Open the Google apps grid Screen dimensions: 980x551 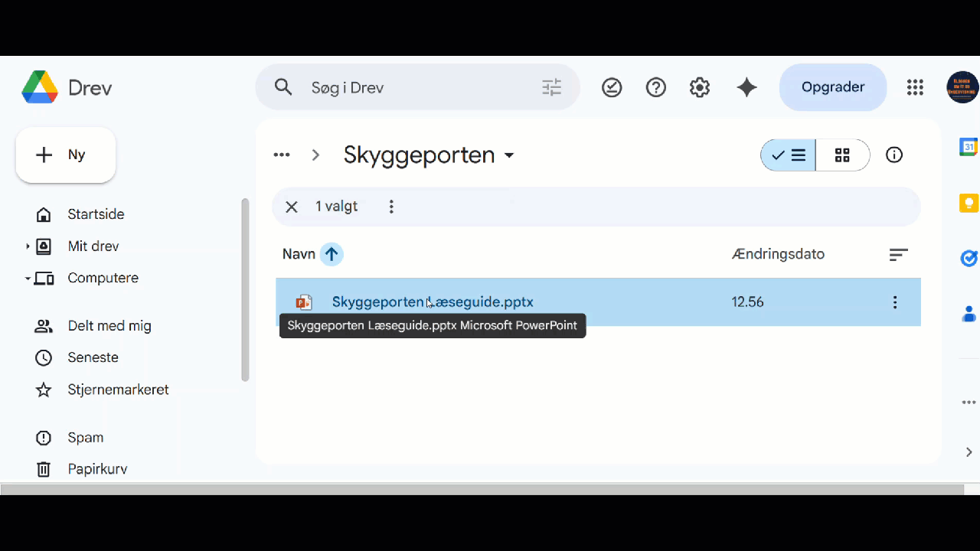[x=915, y=88]
